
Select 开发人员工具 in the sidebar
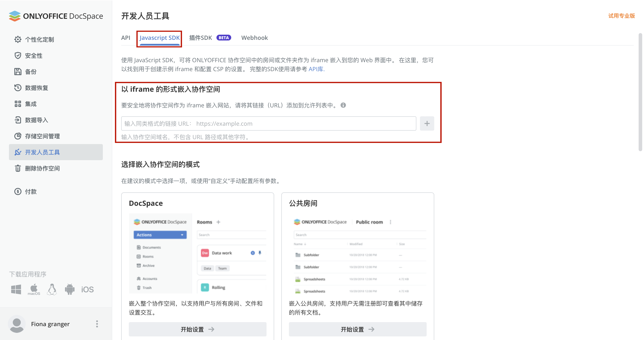pos(56,152)
